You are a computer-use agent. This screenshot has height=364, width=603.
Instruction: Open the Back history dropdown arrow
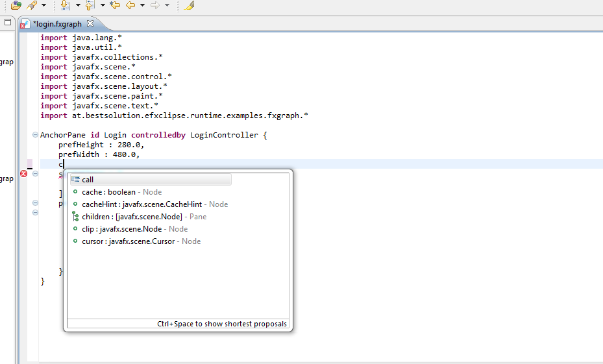tap(142, 5)
